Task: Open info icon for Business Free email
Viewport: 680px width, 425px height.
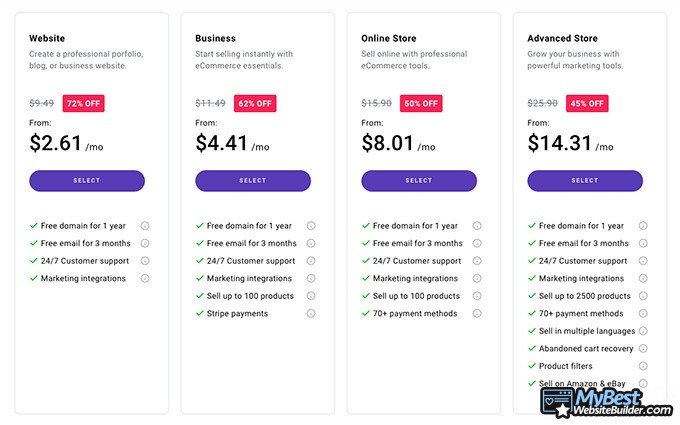Action: click(x=311, y=243)
